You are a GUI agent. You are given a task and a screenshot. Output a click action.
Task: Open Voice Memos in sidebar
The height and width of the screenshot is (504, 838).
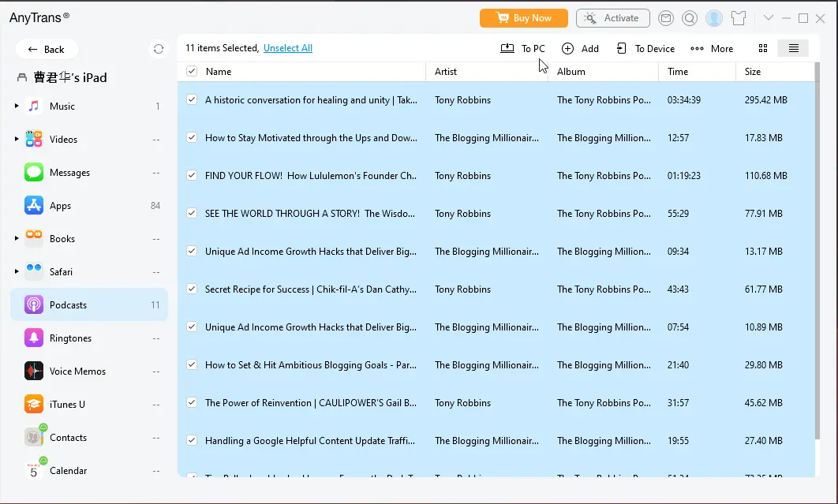coord(77,371)
